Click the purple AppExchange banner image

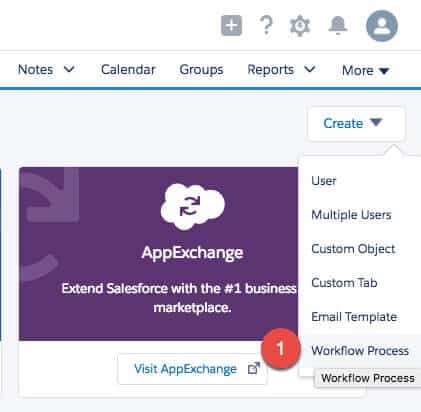(159, 254)
